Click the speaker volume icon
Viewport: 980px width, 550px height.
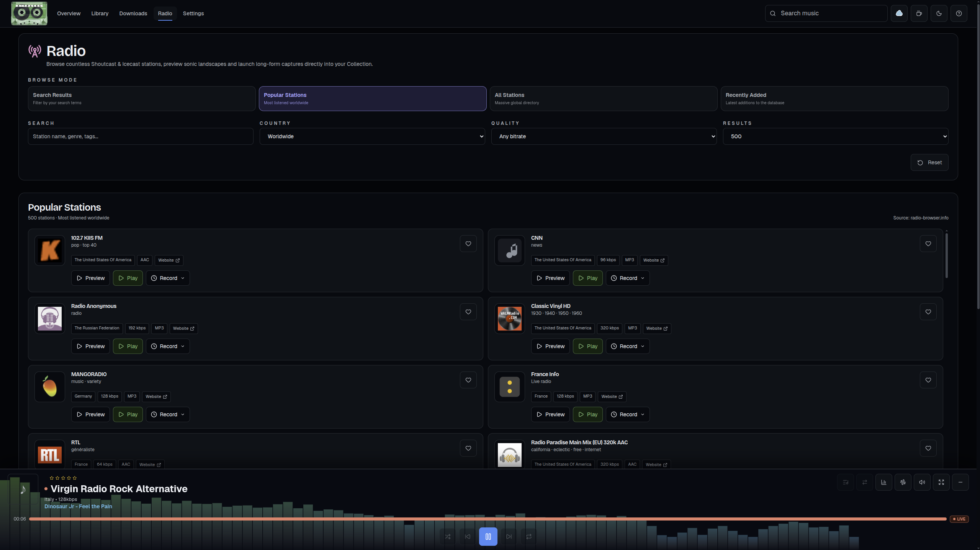tap(922, 482)
